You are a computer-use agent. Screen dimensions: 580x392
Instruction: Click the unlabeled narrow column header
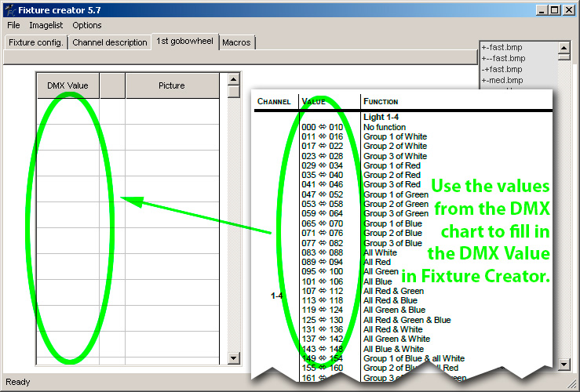tap(112, 85)
